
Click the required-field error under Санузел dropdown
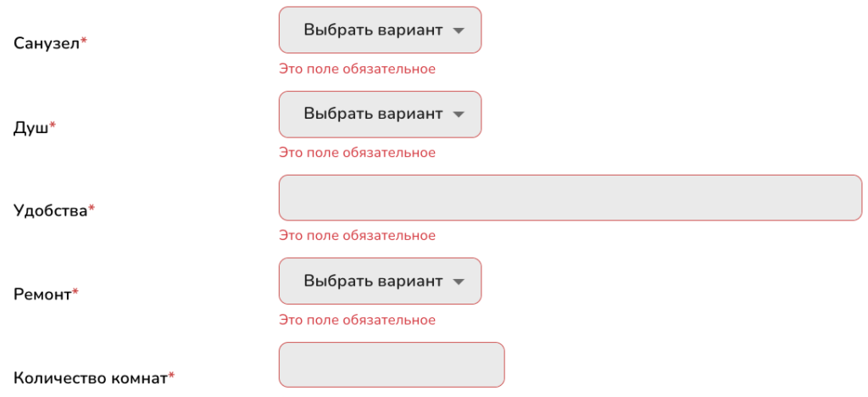coord(357,69)
